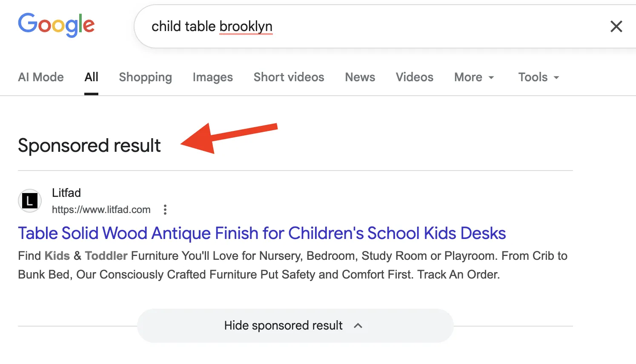The image size is (636, 364).
Task: Click the Litfad site favicon
Action: pos(29,201)
